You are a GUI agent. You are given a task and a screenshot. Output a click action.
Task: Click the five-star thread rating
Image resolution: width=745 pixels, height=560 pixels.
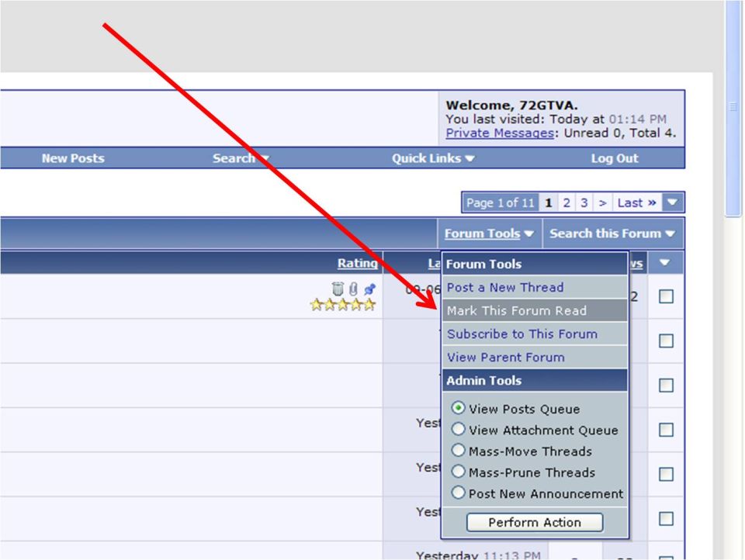(342, 305)
